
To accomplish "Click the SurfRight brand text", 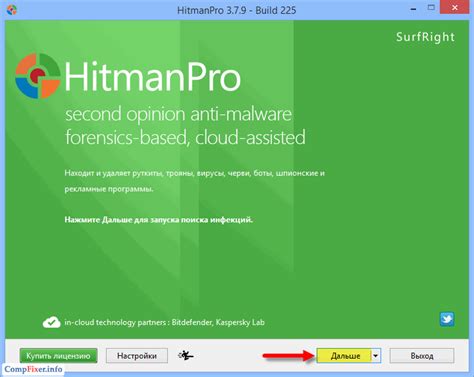I will point(425,37).
